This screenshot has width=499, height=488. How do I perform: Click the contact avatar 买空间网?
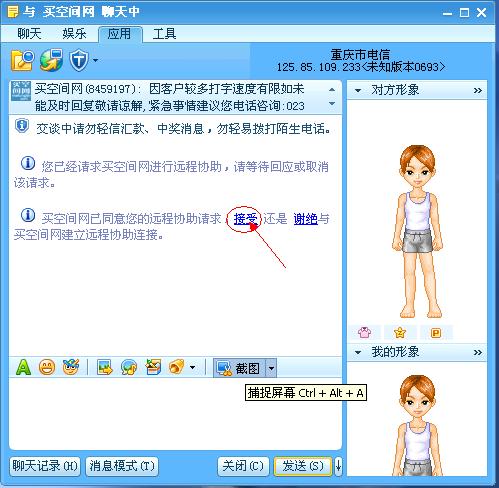click(x=21, y=91)
